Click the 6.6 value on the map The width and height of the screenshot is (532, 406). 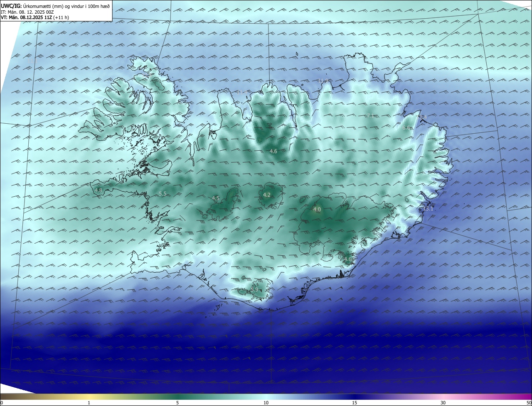[406, 128]
